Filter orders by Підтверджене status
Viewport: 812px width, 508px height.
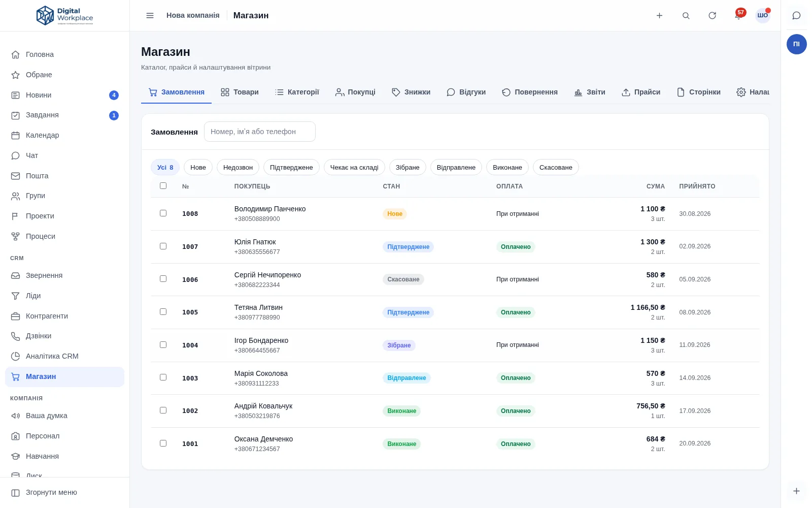click(x=291, y=167)
